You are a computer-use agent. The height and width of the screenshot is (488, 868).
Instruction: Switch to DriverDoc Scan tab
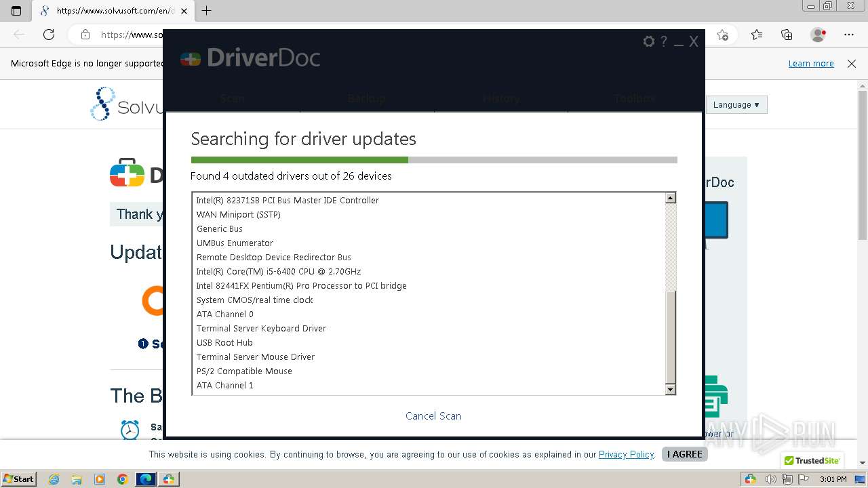[232, 98]
